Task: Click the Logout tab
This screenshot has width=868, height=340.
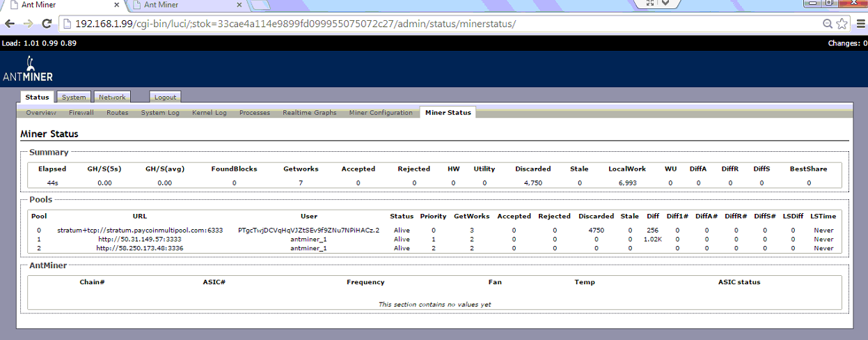Action: click(165, 97)
